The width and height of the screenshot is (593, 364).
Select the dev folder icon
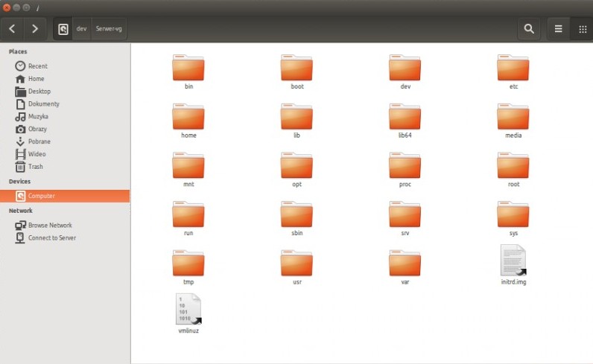coord(405,68)
